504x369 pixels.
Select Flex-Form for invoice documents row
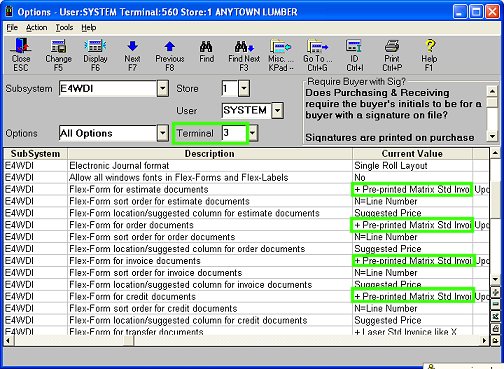[247, 261]
